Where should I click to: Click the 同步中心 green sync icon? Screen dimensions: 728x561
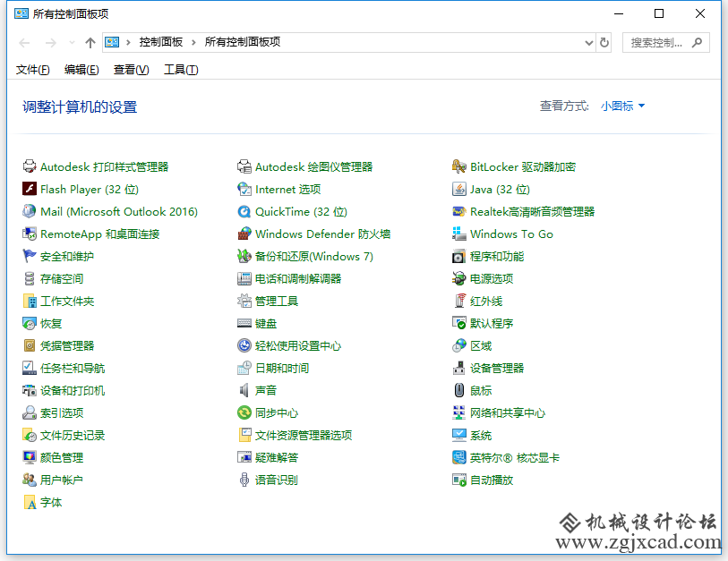point(244,412)
